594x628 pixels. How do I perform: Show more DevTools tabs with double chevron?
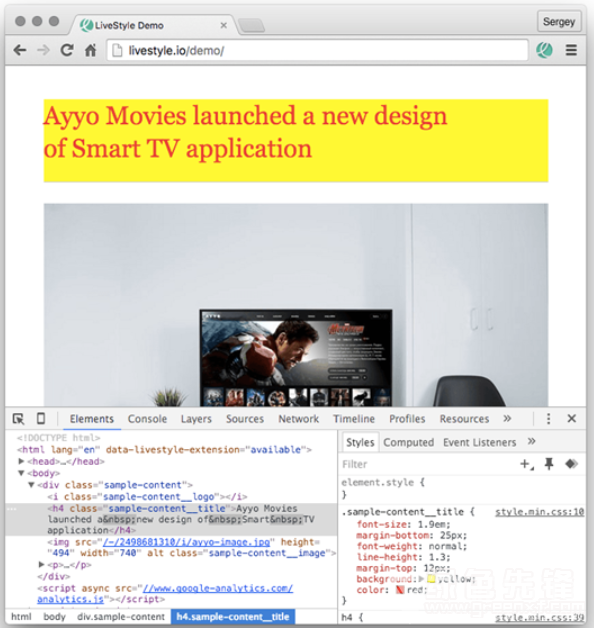click(x=507, y=419)
